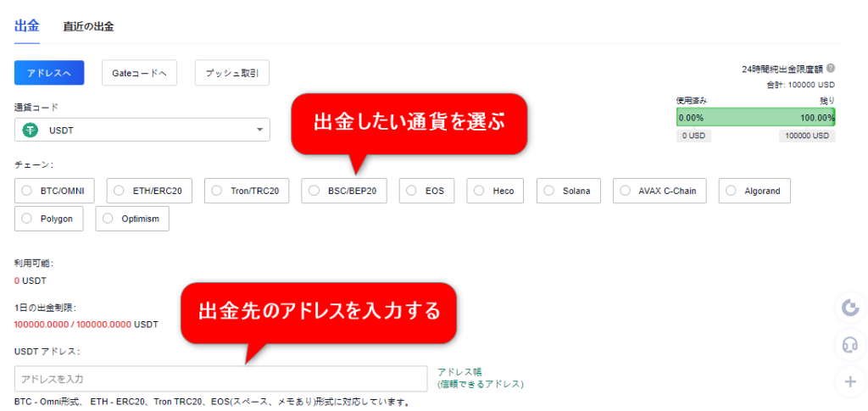Click the green USDT Tether coin icon
This screenshot has height=411, width=868.
[x=32, y=130]
